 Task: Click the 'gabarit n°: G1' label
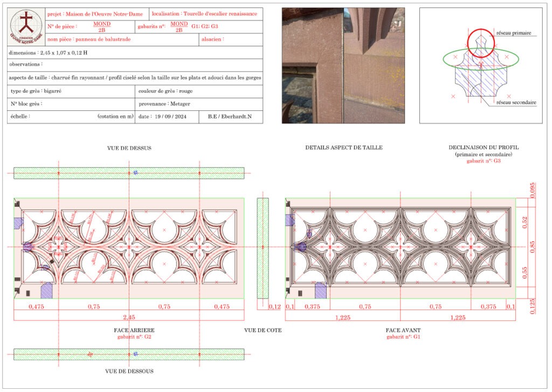click(x=403, y=337)
